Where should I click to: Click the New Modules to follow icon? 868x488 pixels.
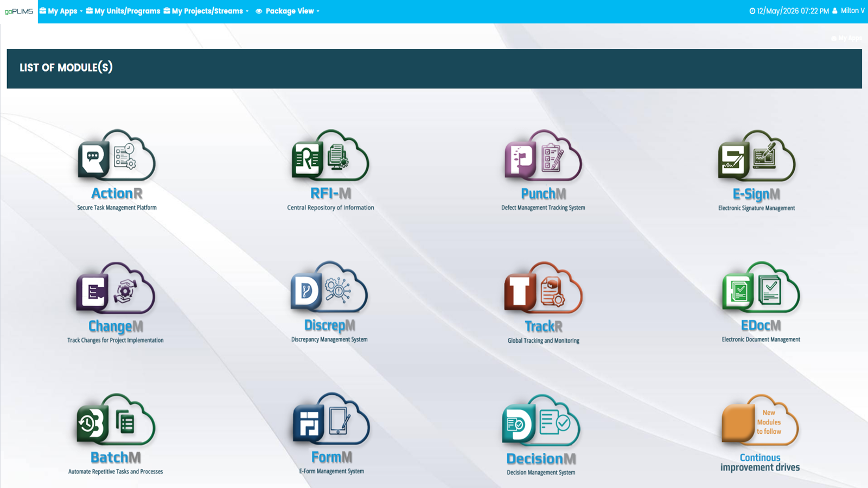(760, 420)
